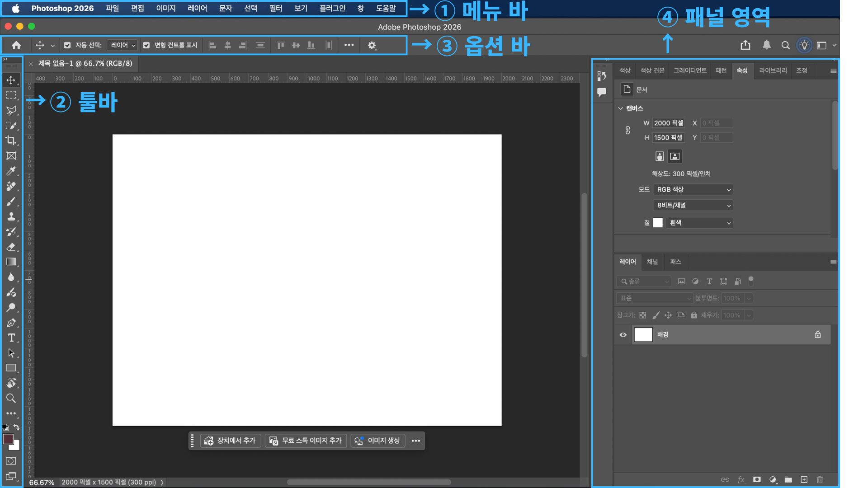Open the RGB 색상 mode dropdown
868x488 pixels.
[693, 190]
